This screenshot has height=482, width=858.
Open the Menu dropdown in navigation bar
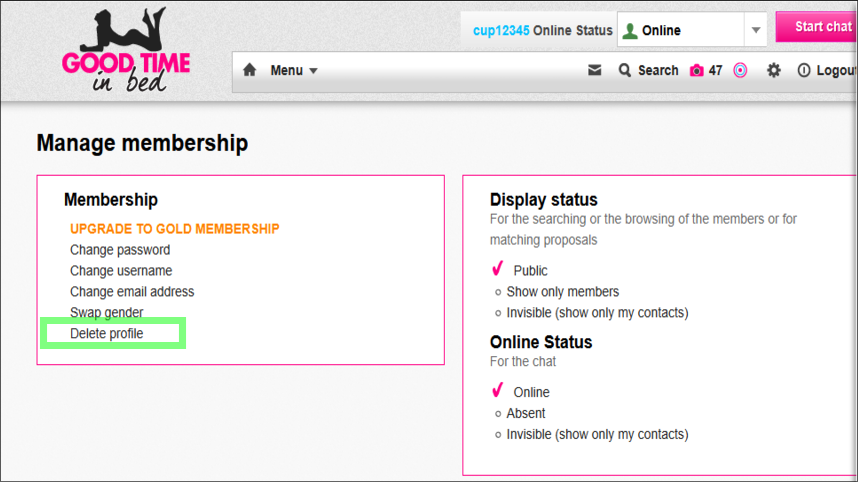(294, 71)
